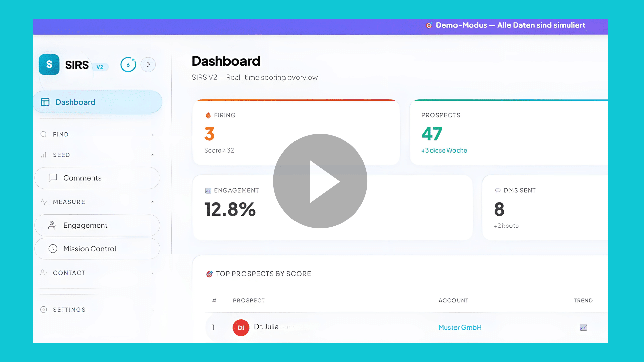The height and width of the screenshot is (362, 644).
Task: Collapse the MEASURE section chevron
Action: 153,202
